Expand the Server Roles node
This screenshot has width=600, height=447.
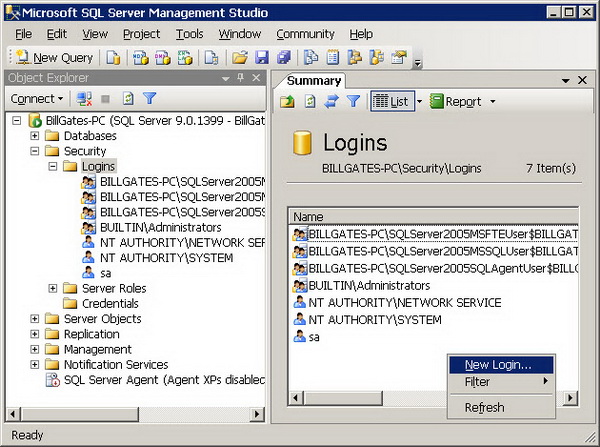53,288
